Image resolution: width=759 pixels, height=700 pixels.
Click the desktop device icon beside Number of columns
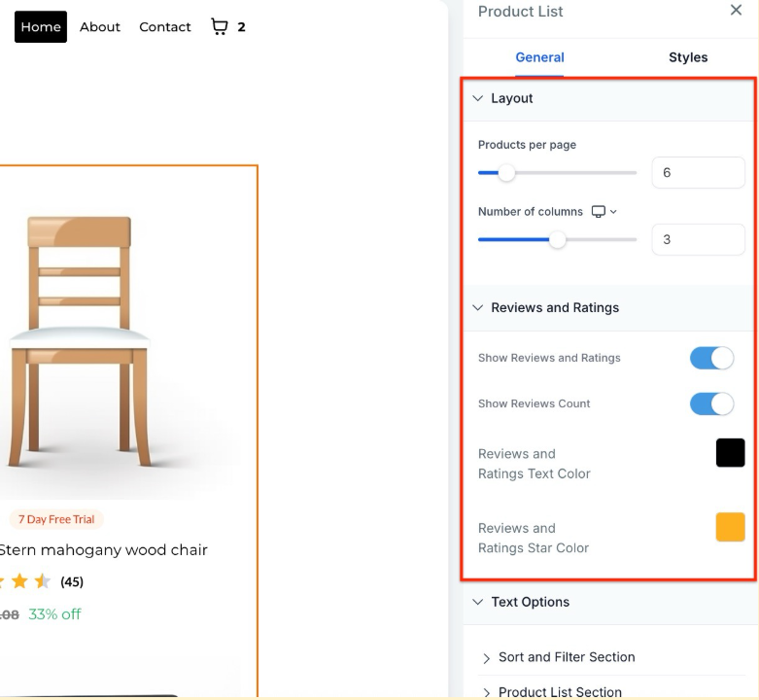pos(599,211)
